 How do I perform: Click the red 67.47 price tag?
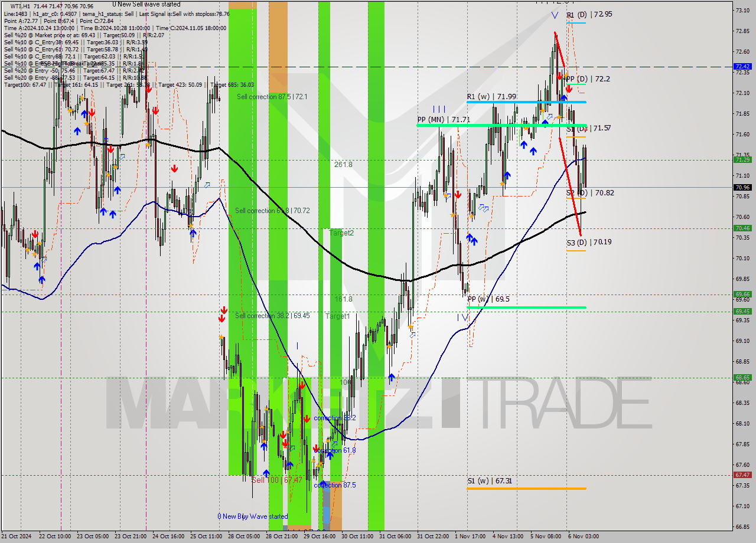pyautogui.click(x=742, y=475)
